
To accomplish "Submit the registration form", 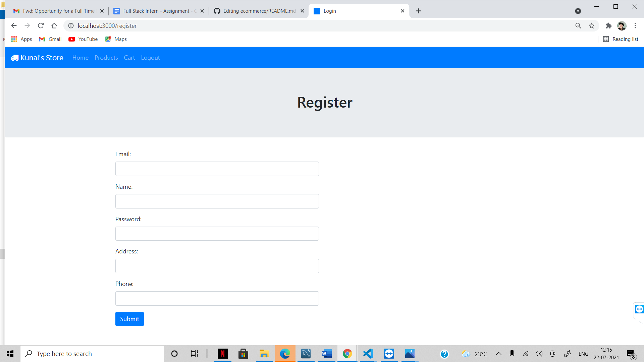I will (129, 319).
